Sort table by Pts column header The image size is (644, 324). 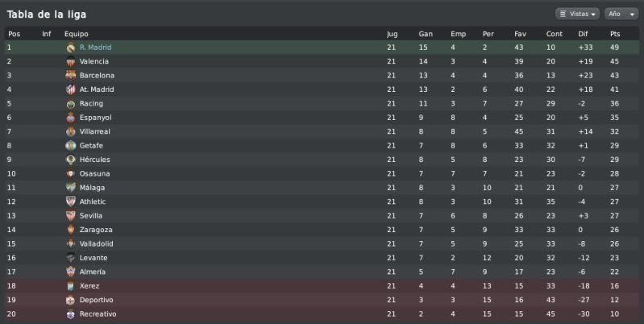[615, 34]
